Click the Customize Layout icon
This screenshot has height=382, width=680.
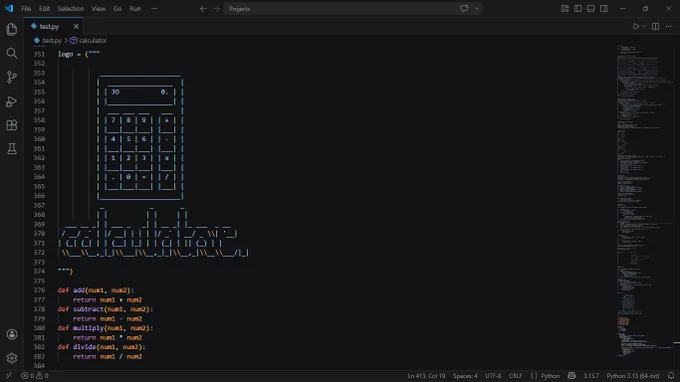[565, 9]
